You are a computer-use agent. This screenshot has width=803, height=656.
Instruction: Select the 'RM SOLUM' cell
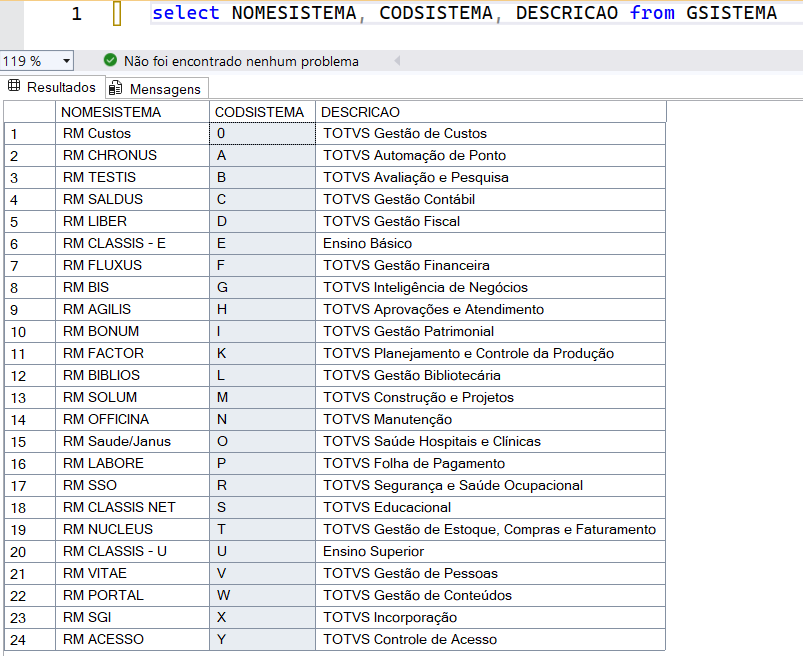point(133,398)
